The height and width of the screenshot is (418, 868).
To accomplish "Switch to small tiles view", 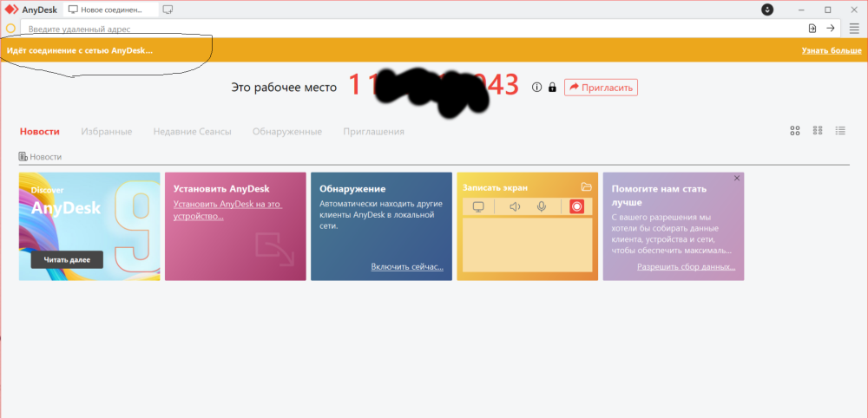I will pyautogui.click(x=818, y=130).
